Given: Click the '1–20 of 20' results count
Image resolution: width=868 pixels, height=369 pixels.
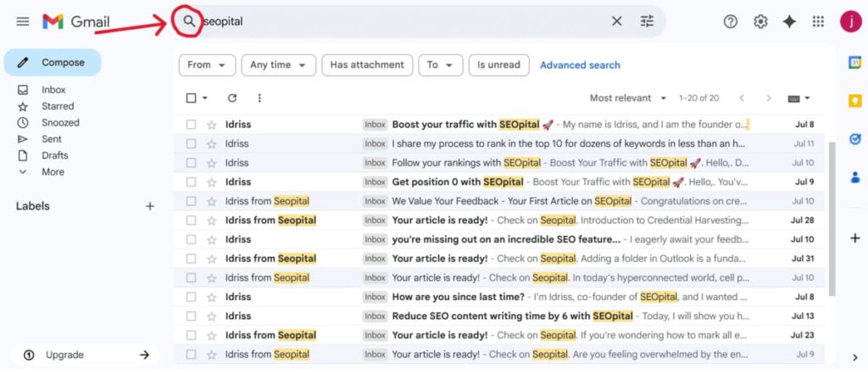Looking at the screenshot, I should [698, 98].
